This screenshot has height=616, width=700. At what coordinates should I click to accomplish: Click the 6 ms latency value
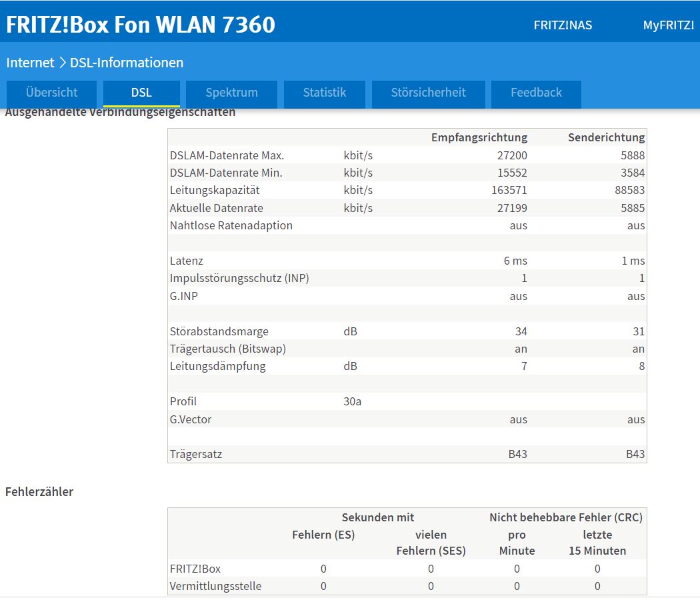(515, 261)
